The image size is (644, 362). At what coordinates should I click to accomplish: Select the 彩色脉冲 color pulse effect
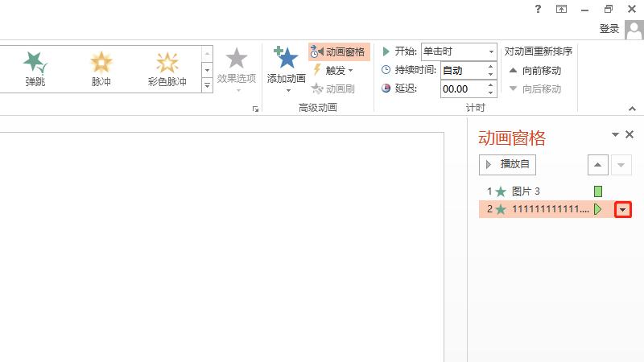coord(167,69)
